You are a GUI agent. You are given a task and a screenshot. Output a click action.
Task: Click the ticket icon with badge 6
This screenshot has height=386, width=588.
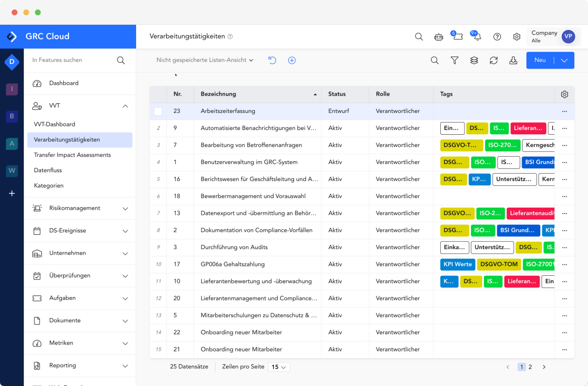(x=457, y=36)
